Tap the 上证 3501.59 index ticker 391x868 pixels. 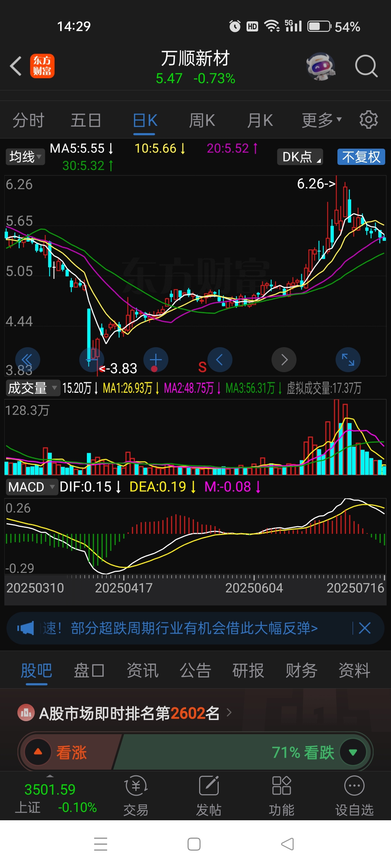55,798
